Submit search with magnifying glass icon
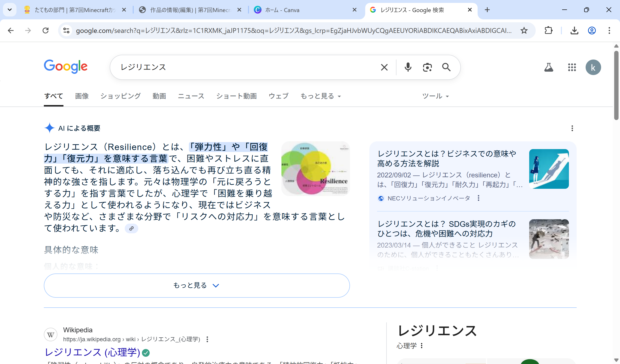Screen dimensions: 620x364 tap(446, 67)
